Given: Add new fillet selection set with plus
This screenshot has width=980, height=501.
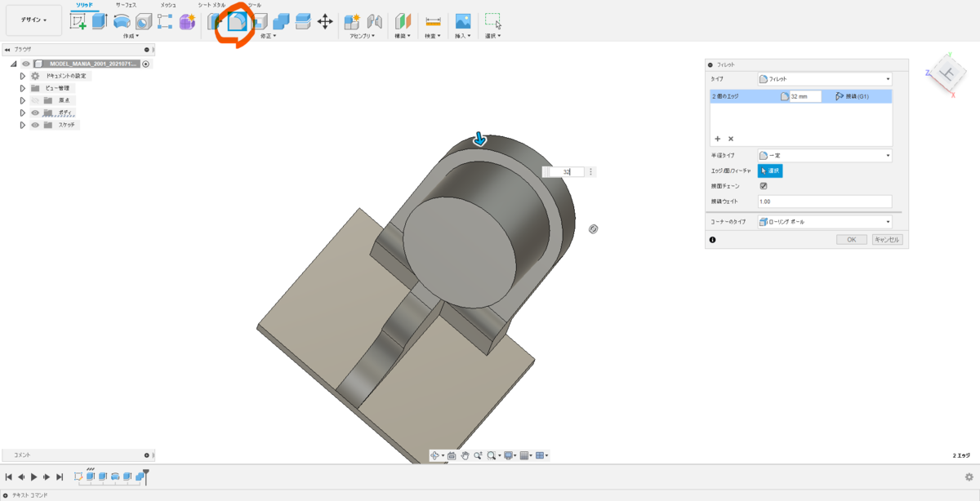Looking at the screenshot, I should (718, 139).
